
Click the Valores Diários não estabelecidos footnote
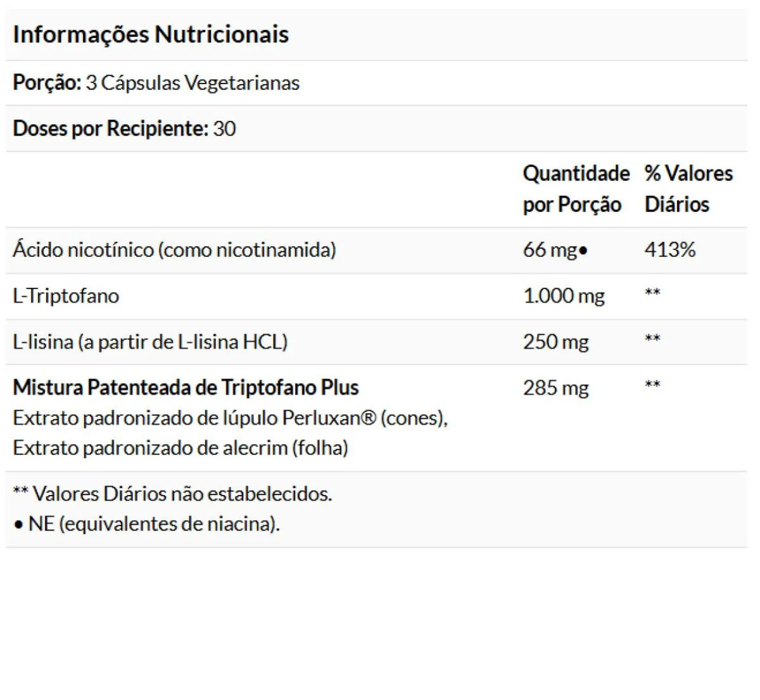point(172,494)
